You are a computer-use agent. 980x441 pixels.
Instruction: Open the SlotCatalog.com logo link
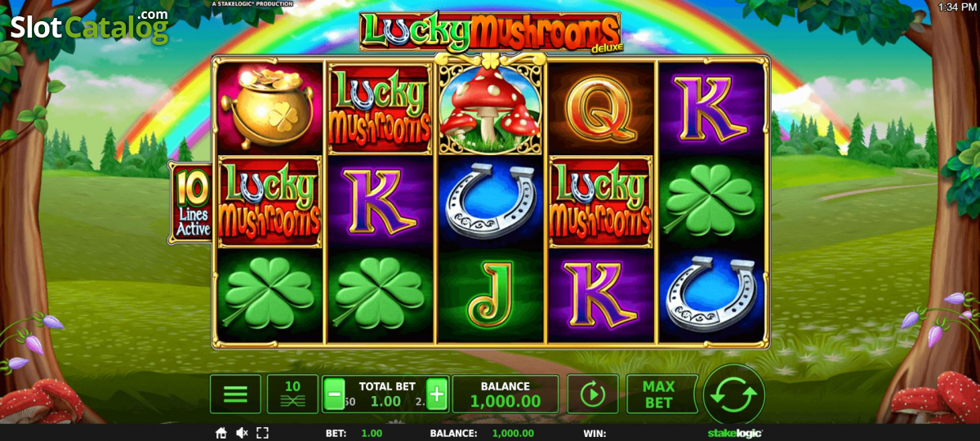(90, 26)
